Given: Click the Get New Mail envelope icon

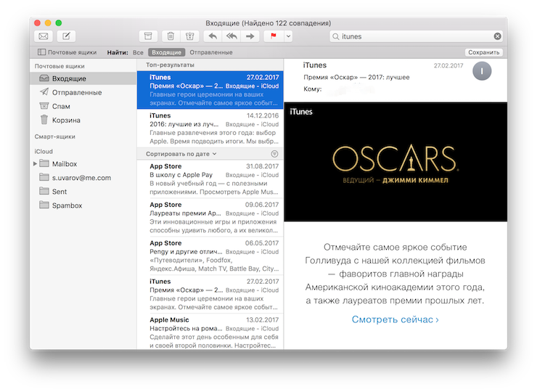Looking at the screenshot, I should tap(44, 36).
